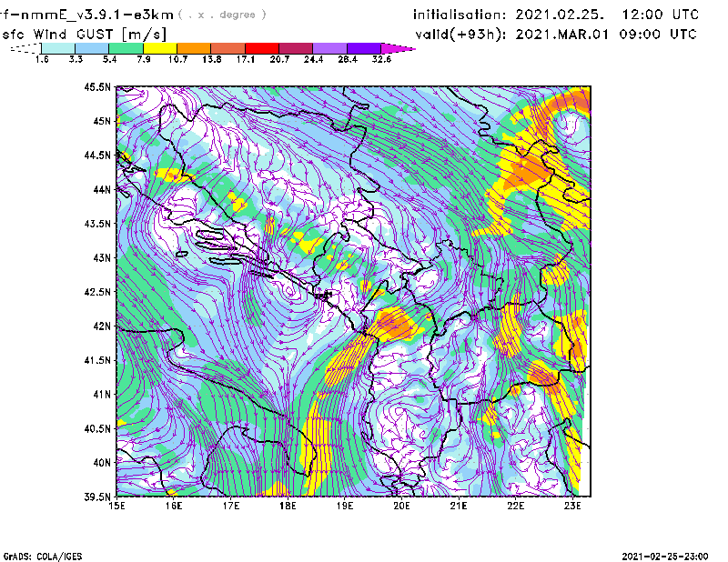Click the legend value 7.9
This screenshot has width=728, height=562.
(144, 59)
